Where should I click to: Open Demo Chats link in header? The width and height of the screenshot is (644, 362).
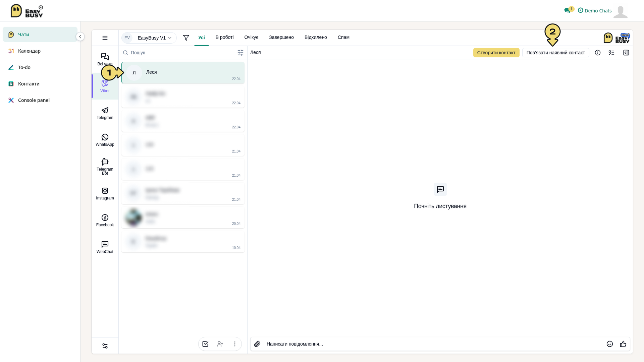595,10
